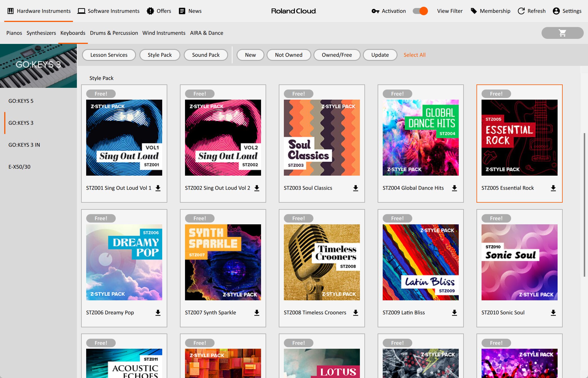The width and height of the screenshot is (588, 378).
Task: Select GO:KEYS 5 in the sidebar
Action: 38,101
